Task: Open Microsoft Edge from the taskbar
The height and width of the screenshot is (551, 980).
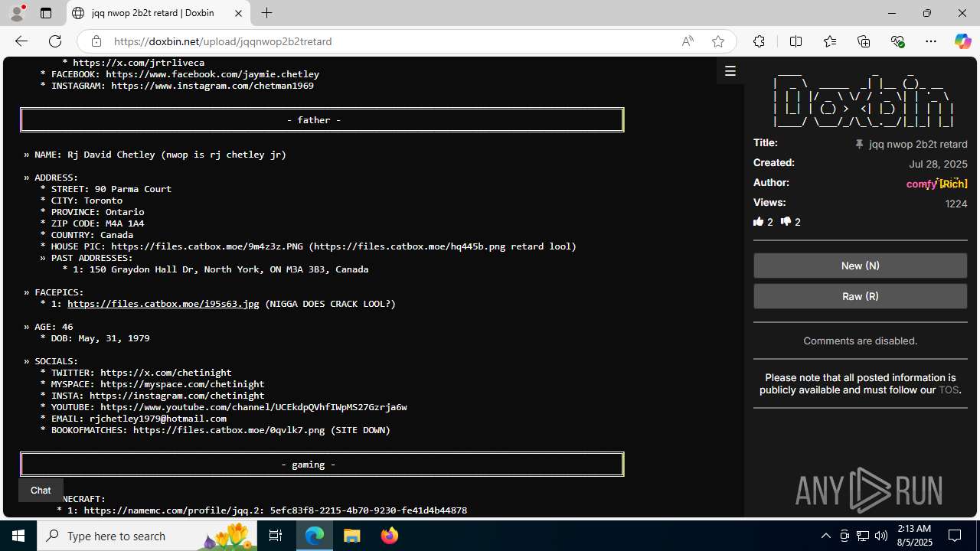Action: coord(315,536)
